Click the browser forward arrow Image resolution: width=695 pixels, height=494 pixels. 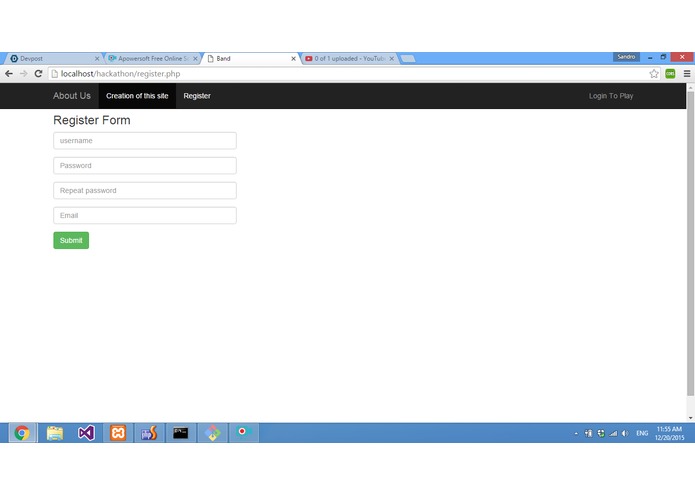pos(23,74)
